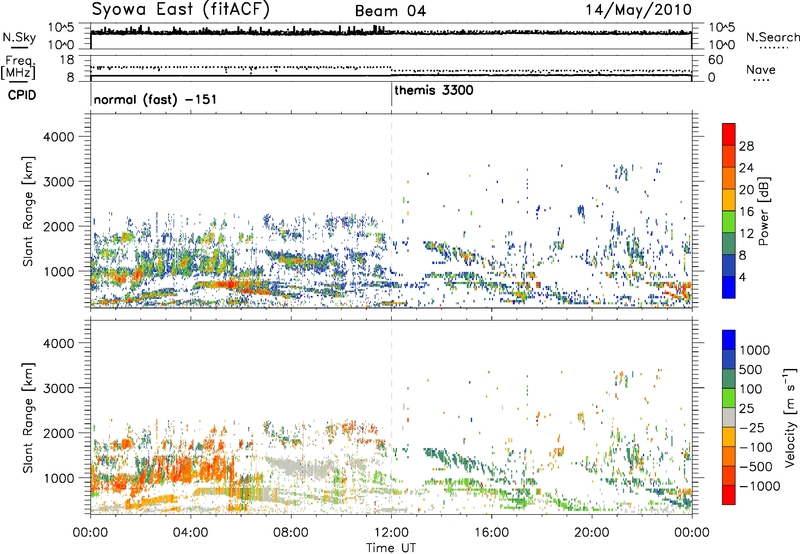The height and width of the screenshot is (554, 800).
Task: Pick the bright blue bottom power color swatch
Action: point(729,287)
